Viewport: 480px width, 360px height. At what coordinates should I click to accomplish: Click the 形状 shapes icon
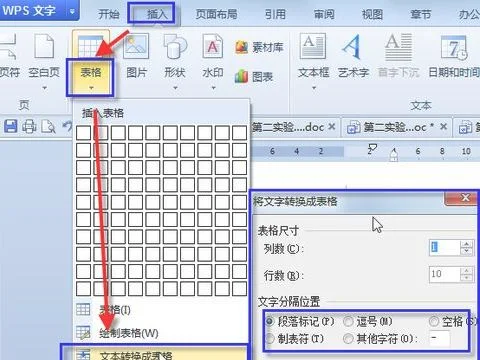175,46
